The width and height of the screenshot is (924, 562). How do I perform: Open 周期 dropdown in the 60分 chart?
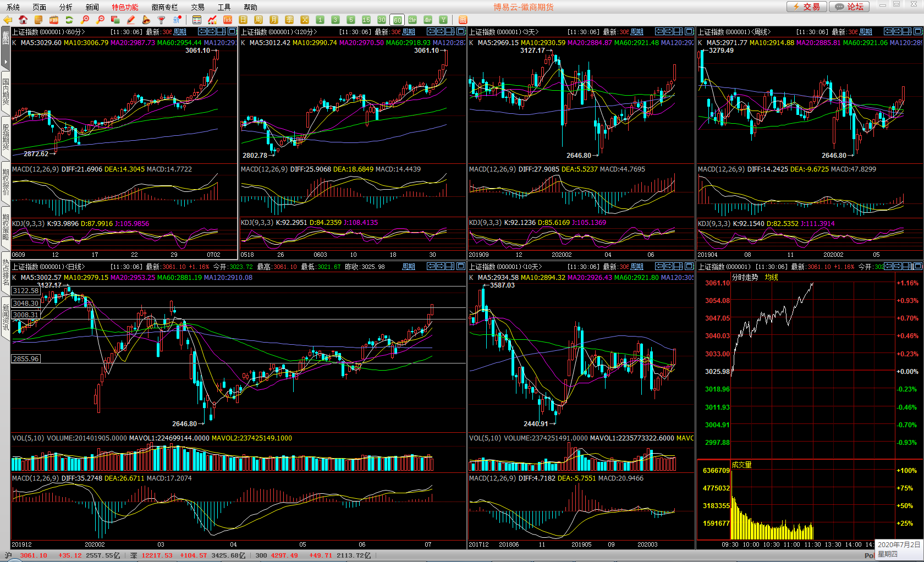(x=180, y=32)
